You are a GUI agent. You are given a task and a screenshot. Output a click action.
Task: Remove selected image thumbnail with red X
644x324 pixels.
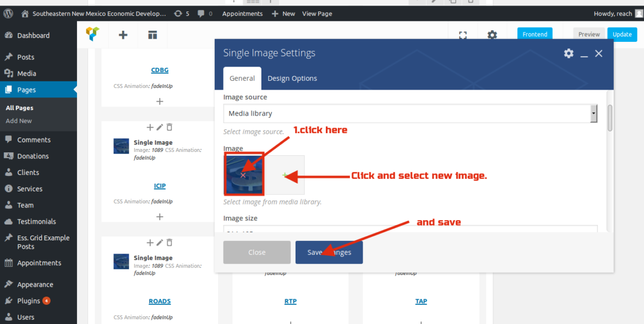[243, 175]
